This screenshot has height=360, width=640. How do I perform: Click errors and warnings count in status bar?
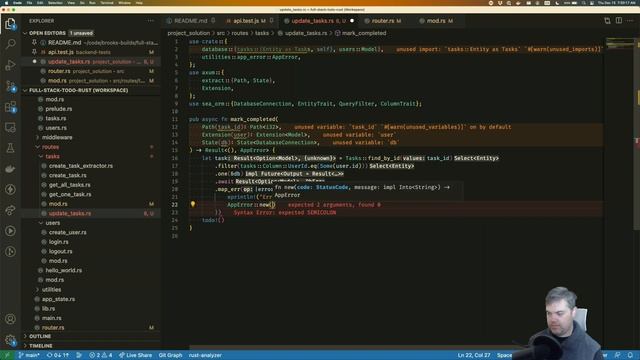100,355
